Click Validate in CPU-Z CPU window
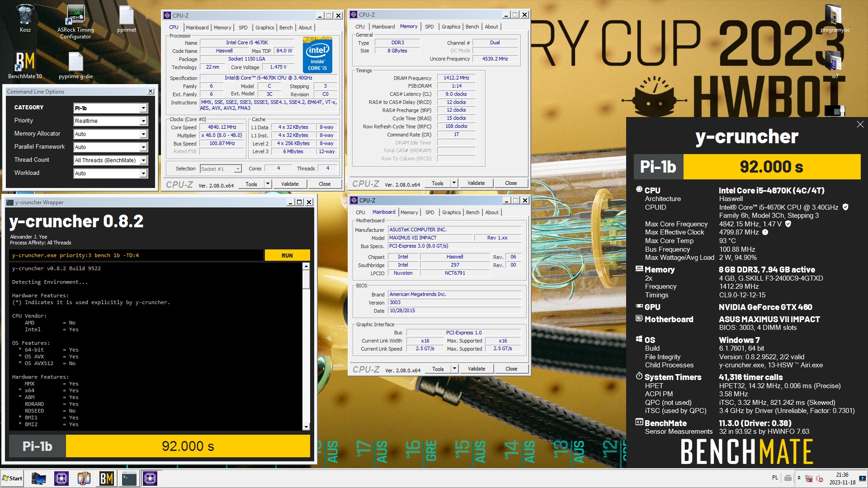 [290, 184]
